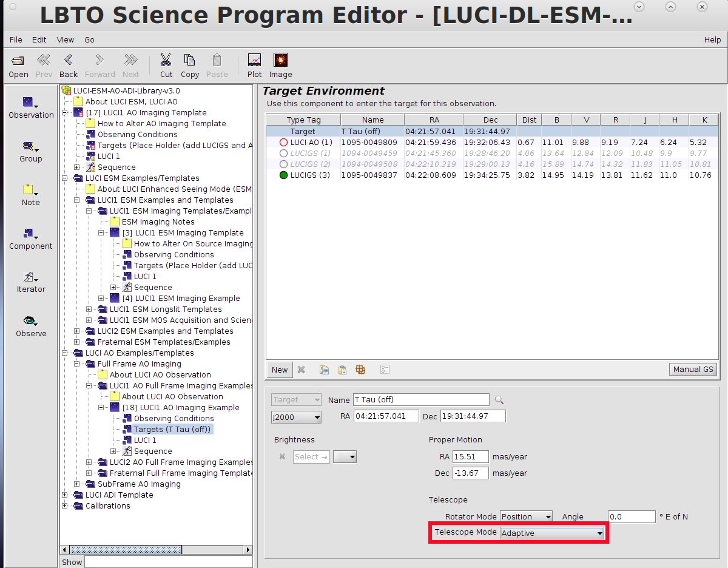Select the About LUCI ESM, LUCI AO note
This screenshot has height=568, width=728.
click(x=131, y=102)
